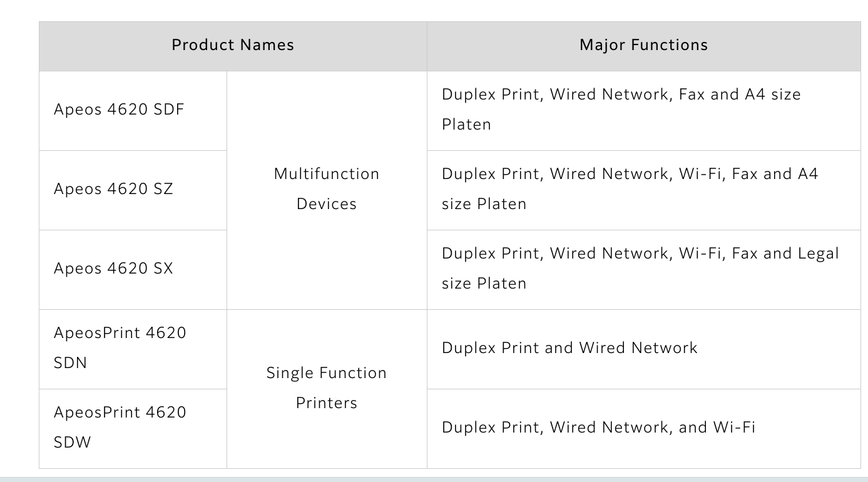Image resolution: width=868 pixels, height=482 pixels.
Task: Select the Apeos 4620 SDF cell
Action: pyautogui.click(x=133, y=111)
